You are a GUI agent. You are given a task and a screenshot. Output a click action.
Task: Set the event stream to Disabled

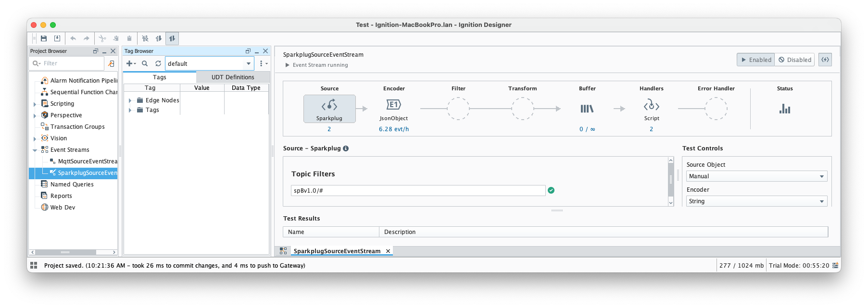(794, 60)
